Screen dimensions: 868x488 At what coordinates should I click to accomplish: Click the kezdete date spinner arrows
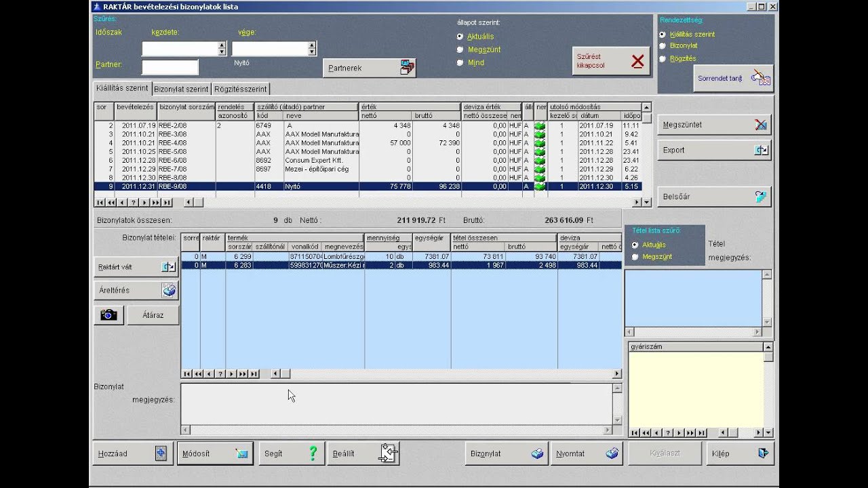click(222, 49)
